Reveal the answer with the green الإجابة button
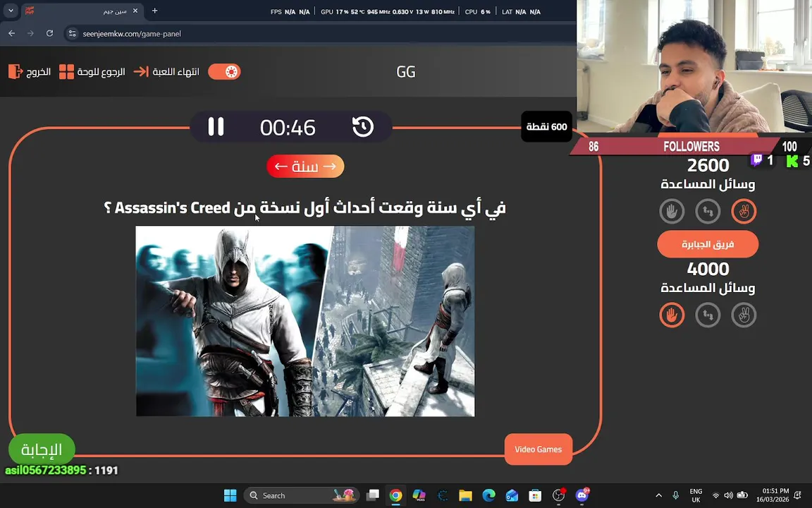Screen dimensions: 812x508 tap(42, 449)
